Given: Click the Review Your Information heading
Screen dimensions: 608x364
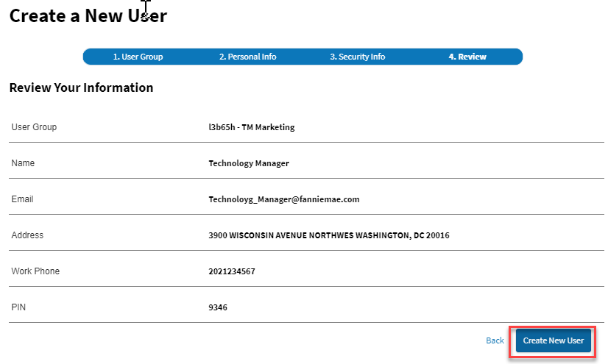Looking at the screenshot, I should point(81,88).
